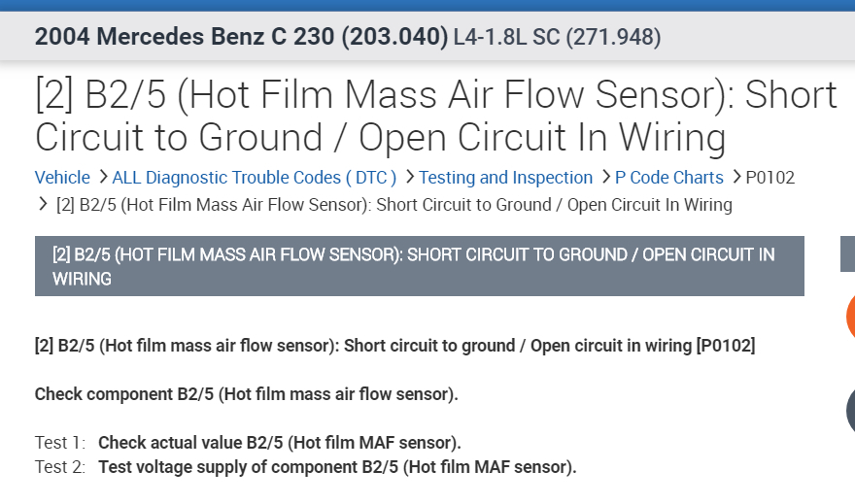
Task: Click the bold summary line ending in [P0102]
Action: click(394, 345)
